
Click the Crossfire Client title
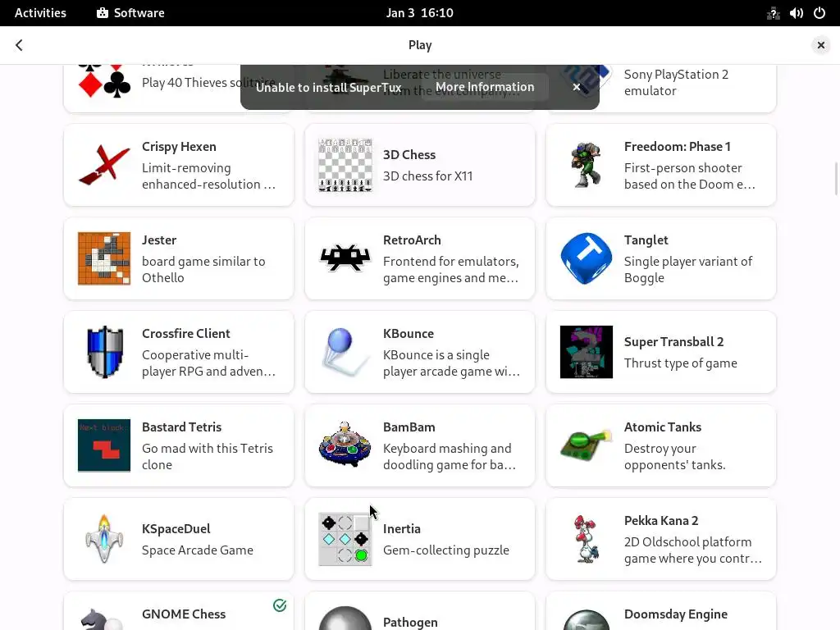pos(186,334)
